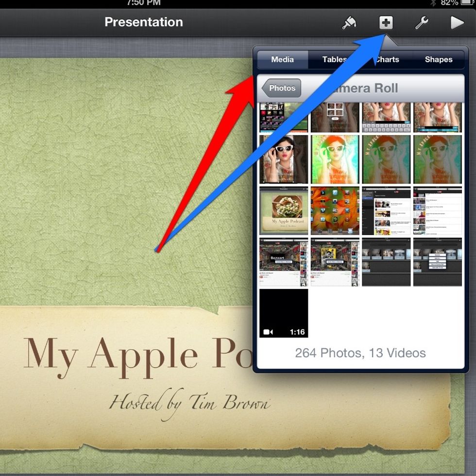The height and width of the screenshot is (476, 476).
Task: Pick the portrait thumbnail showing a keyboard
Action: (x=386, y=117)
